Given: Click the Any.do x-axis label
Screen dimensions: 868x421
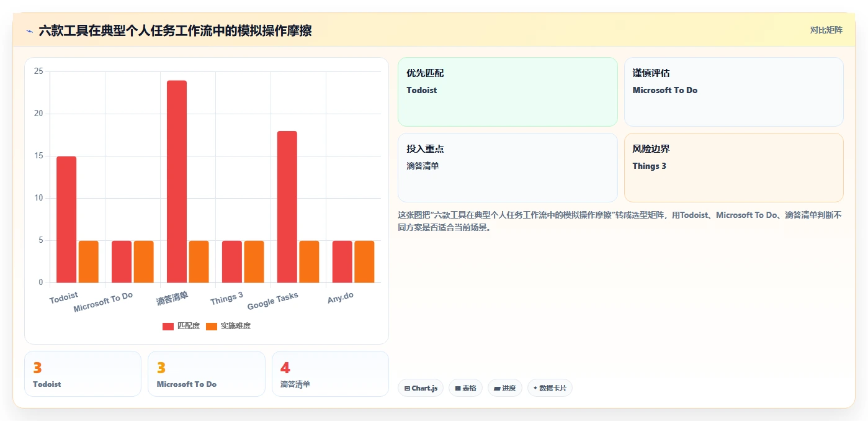Looking at the screenshot, I should pos(341,297).
